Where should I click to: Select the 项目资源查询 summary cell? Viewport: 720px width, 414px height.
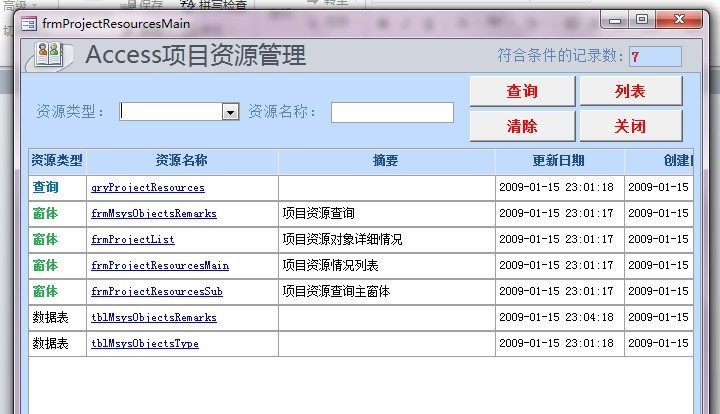click(386, 213)
